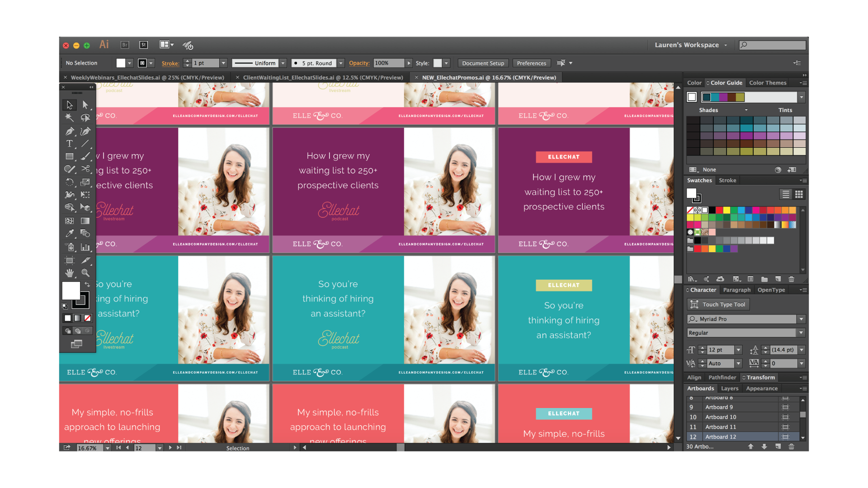Switch to the Paragraph panel tab

tap(736, 290)
